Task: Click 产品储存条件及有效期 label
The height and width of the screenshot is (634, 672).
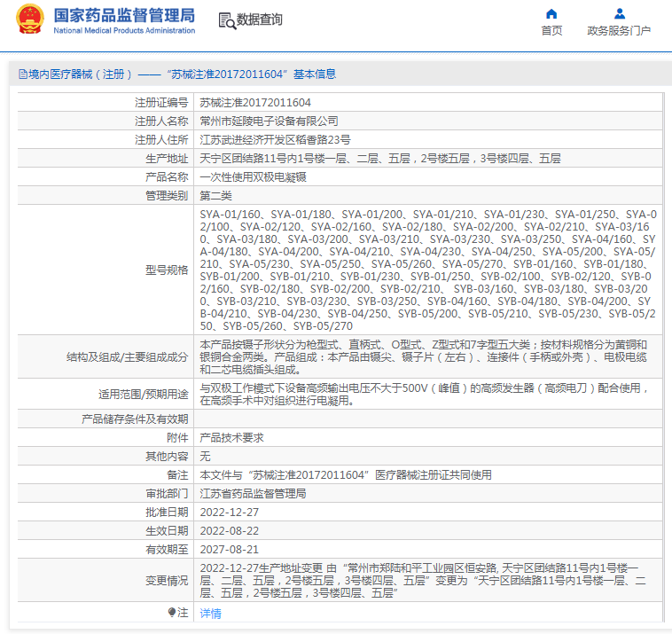Action: [x=135, y=419]
